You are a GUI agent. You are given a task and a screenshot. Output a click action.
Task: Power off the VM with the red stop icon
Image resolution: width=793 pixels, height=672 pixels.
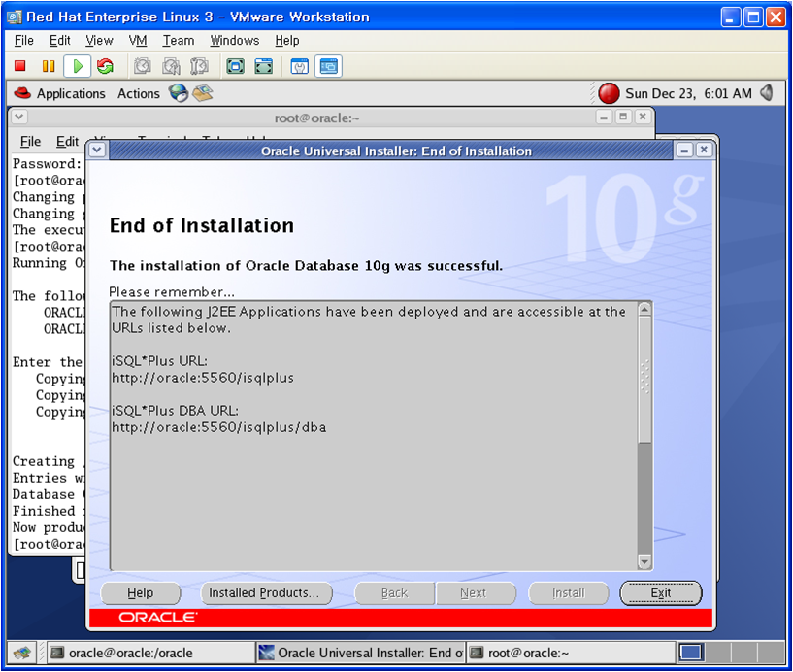click(x=20, y=66)
